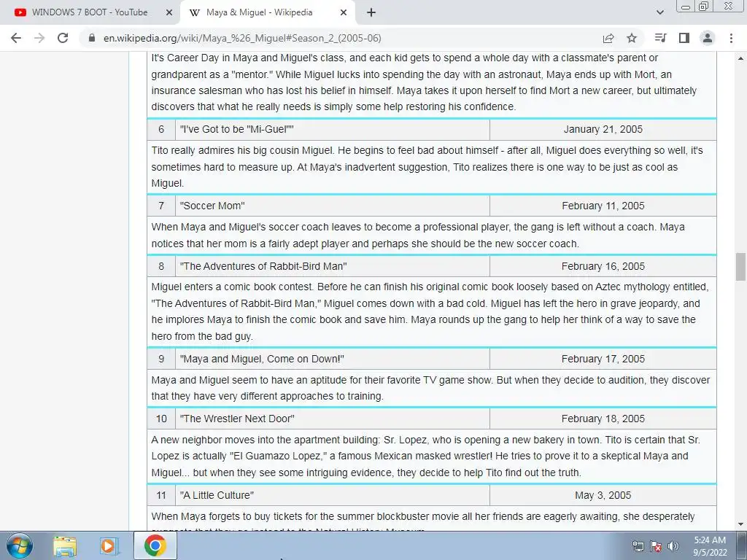Click episode number 7 cell
This screenshot has height=560, width=747.
161,206
